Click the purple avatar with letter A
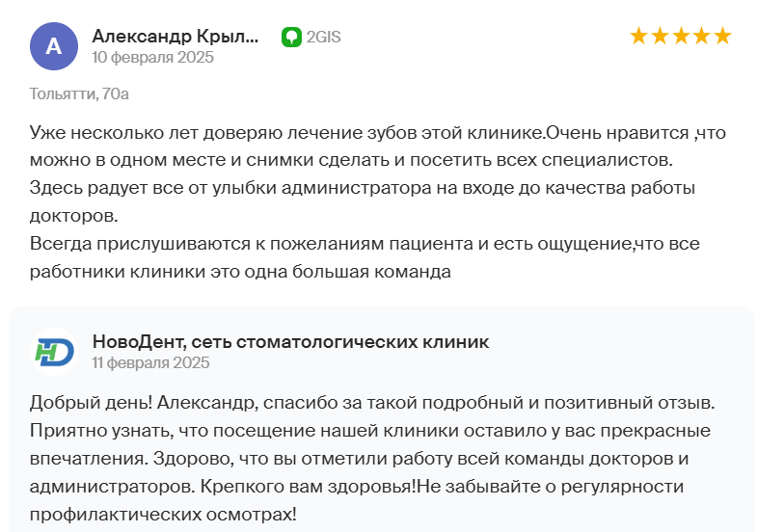Screen dimensions: 757x532 point(54,46)
